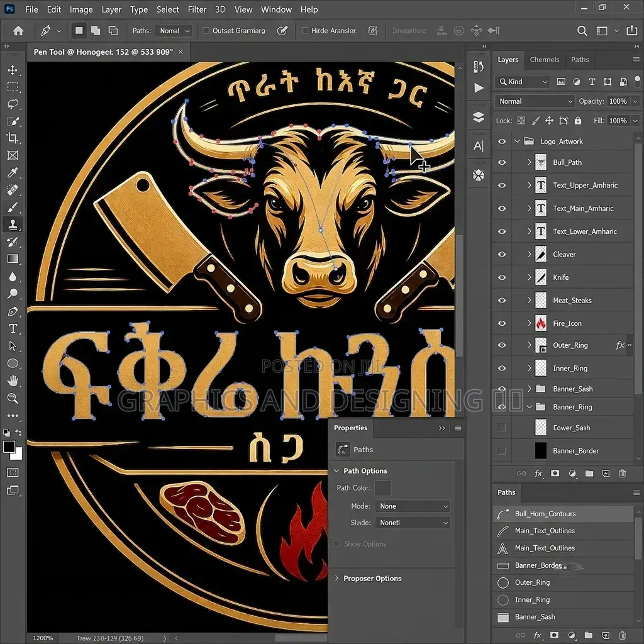Image resolution: width=644 pixels, height=644 pixels.
Task: Open the Window menu
Action: [277, 9]
